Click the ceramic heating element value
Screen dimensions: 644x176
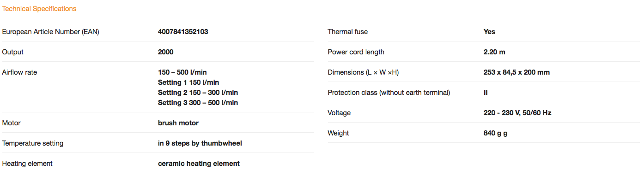pyautogui.click(x=199, y=164)
